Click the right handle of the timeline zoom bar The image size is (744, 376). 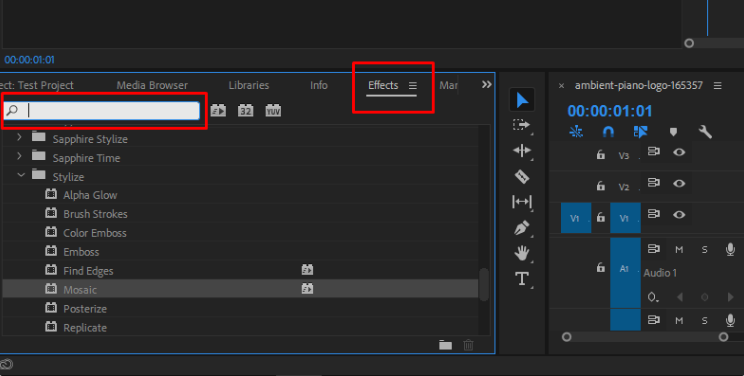click(723, 337)
